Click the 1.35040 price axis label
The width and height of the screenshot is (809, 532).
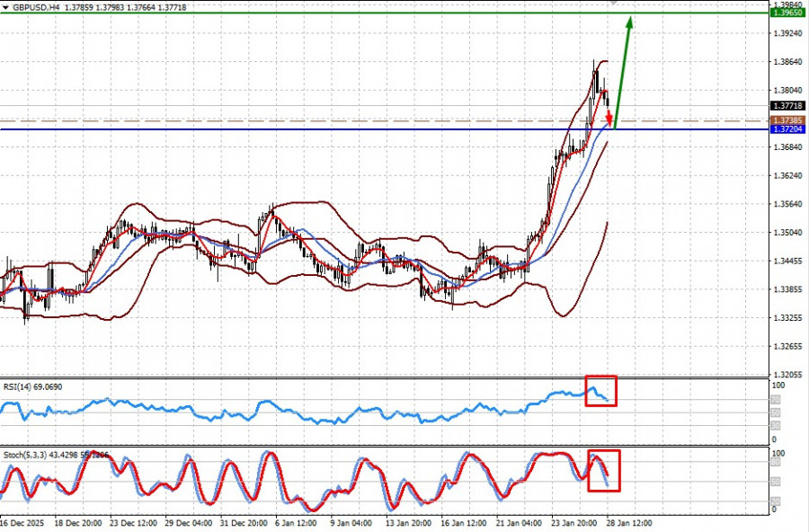[787, 233]
